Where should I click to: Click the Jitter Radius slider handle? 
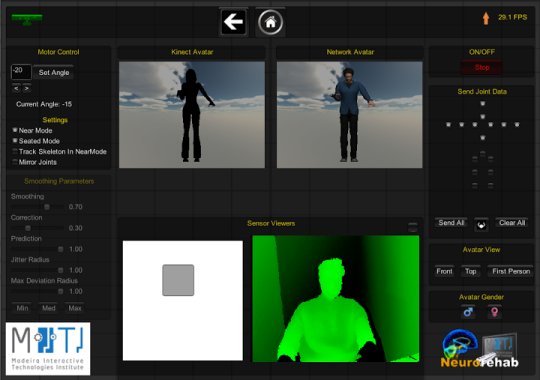pos(61,270)
